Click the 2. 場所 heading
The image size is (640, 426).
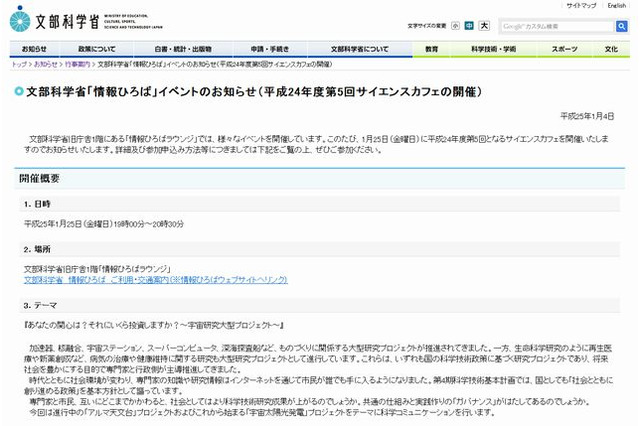coord(37,249)
